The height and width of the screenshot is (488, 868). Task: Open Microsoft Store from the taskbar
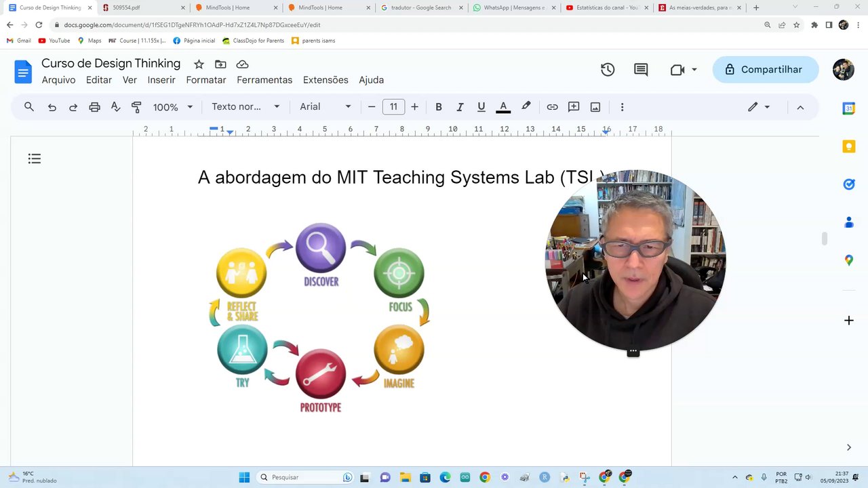[x=425, y=477]
